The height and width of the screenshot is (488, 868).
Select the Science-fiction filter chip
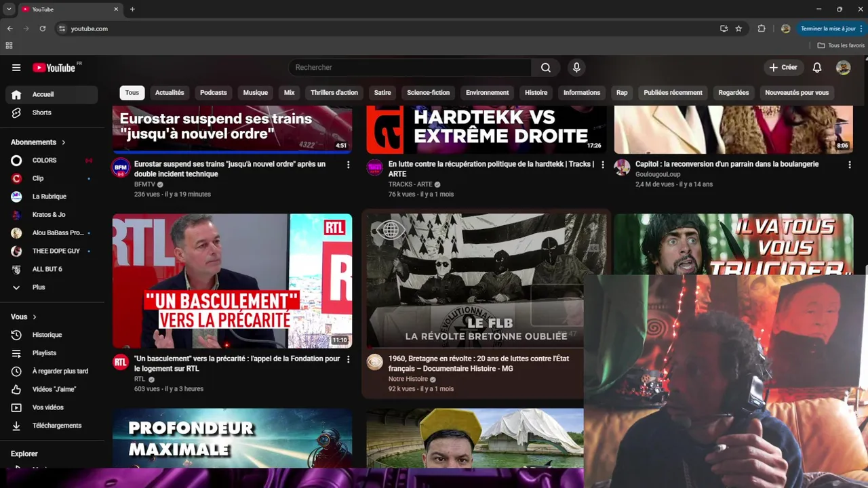point(429,93)
